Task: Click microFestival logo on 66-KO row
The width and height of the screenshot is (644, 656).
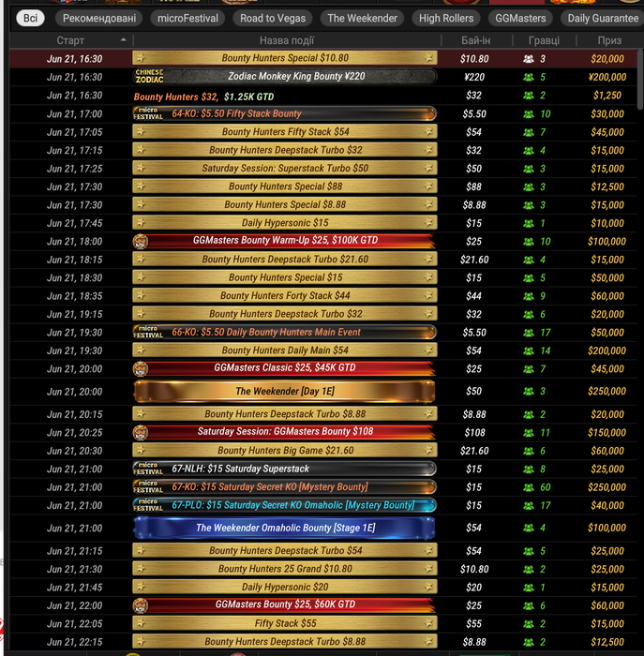Action: pyautogui.click(x=148, y=332)
